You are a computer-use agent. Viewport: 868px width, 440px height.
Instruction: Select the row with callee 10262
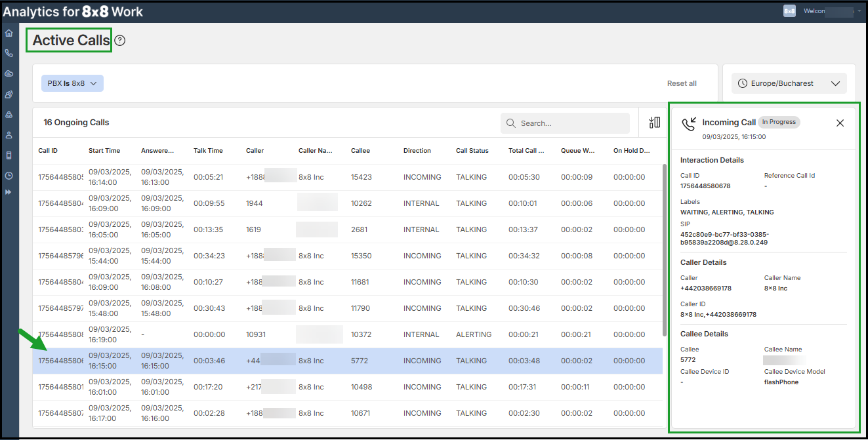click(348, 203)
